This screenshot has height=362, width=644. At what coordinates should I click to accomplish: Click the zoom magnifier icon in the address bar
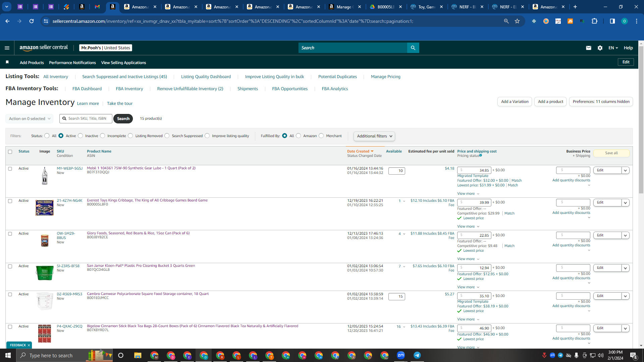click(x=506, y=21)
